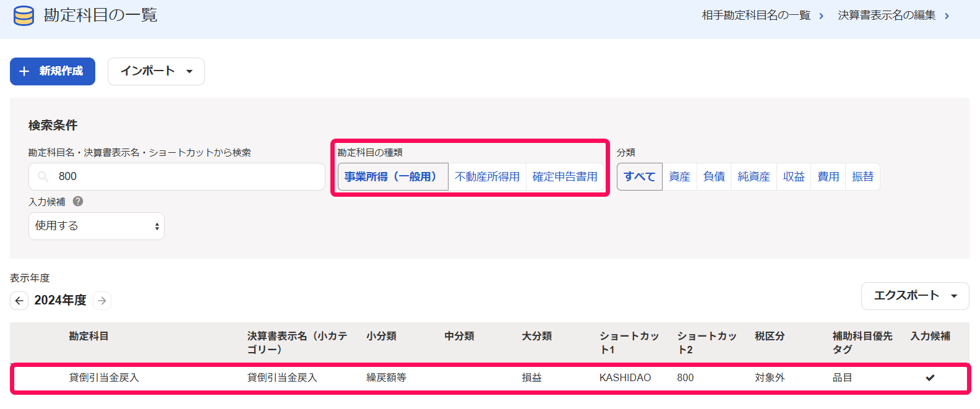
Task: Click the 繰戻額等 subcategory cell
Action: (x=386, y=377)
